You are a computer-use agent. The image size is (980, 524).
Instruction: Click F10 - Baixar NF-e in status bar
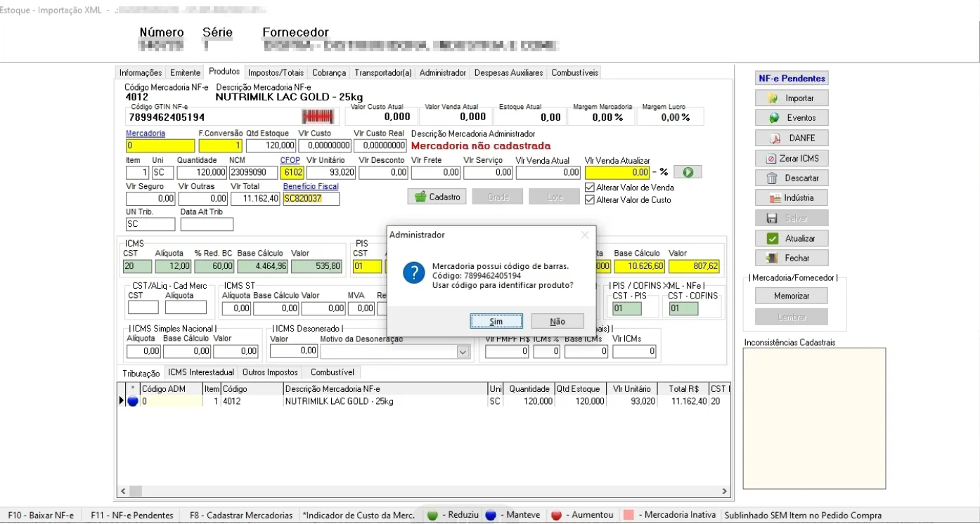click(41, 515)
